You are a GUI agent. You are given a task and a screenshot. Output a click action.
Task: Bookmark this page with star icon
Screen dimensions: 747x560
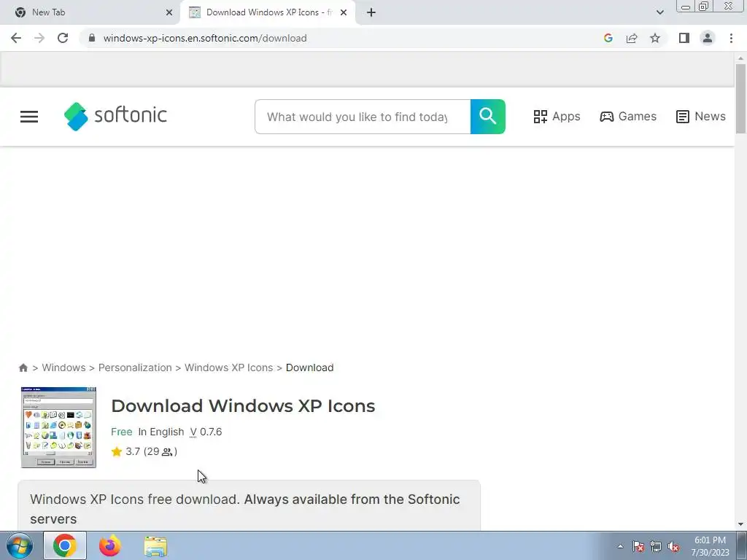coord(655,38)
